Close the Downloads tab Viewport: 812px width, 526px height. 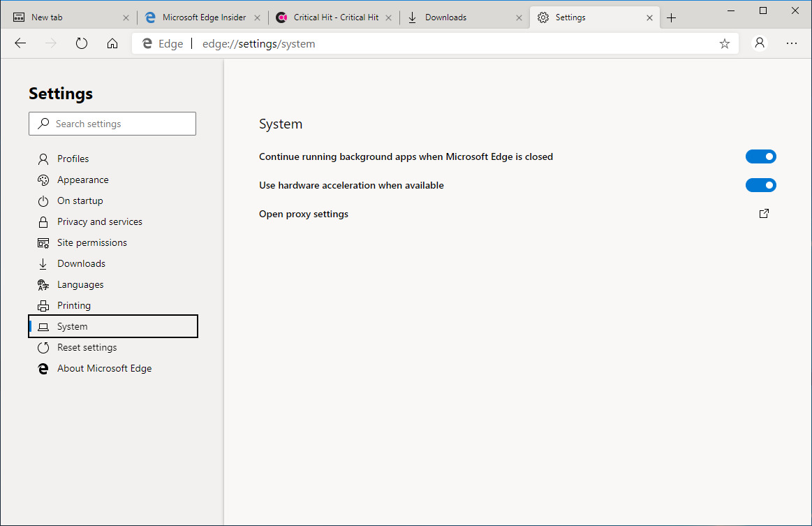(x=518, y=17)
